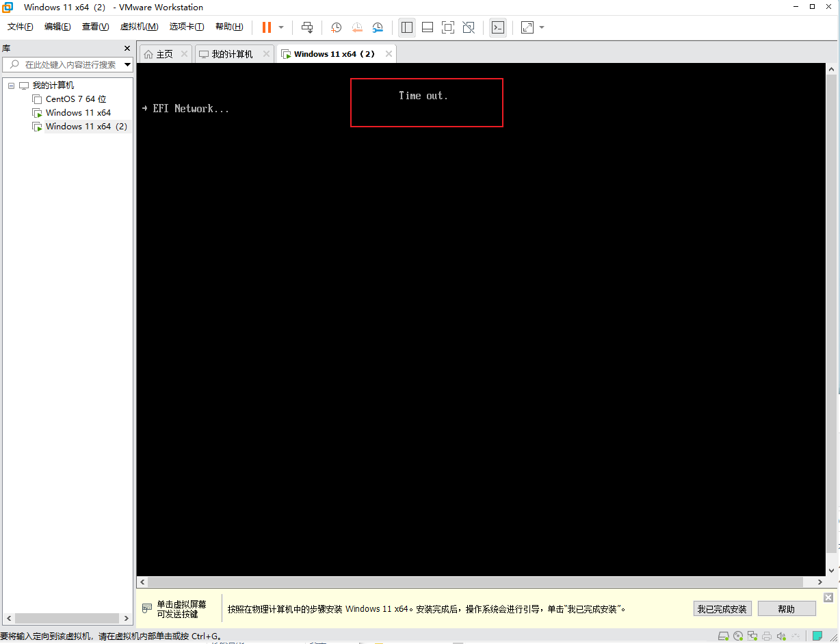Click the 'Time out.' text in the console

(x=423, y=96)
